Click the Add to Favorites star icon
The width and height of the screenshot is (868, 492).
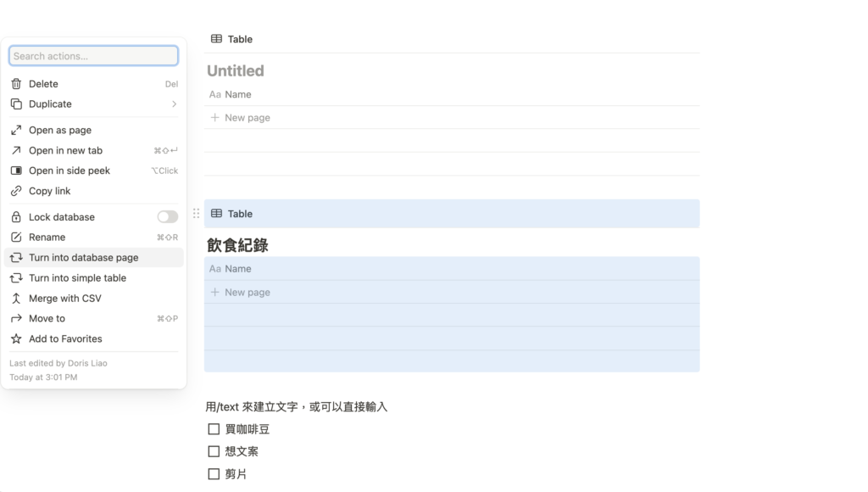tap(16, 339)
